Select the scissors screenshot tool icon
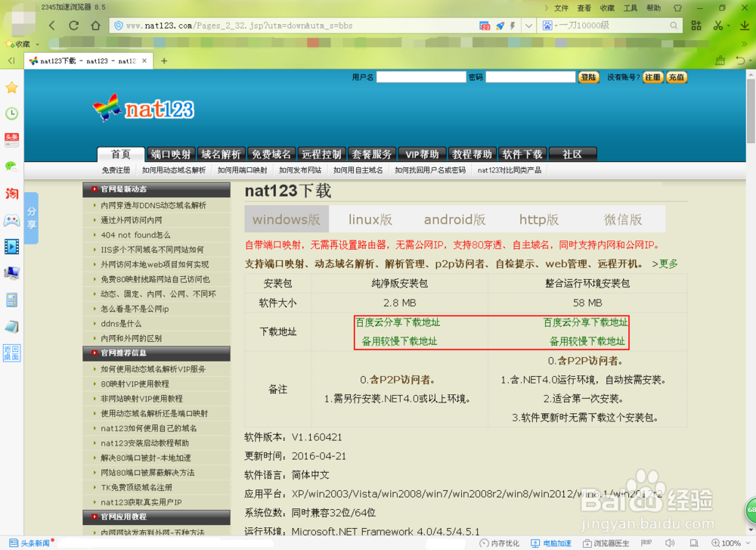Screen dimensions: 756x550 (x=718, y=26)
